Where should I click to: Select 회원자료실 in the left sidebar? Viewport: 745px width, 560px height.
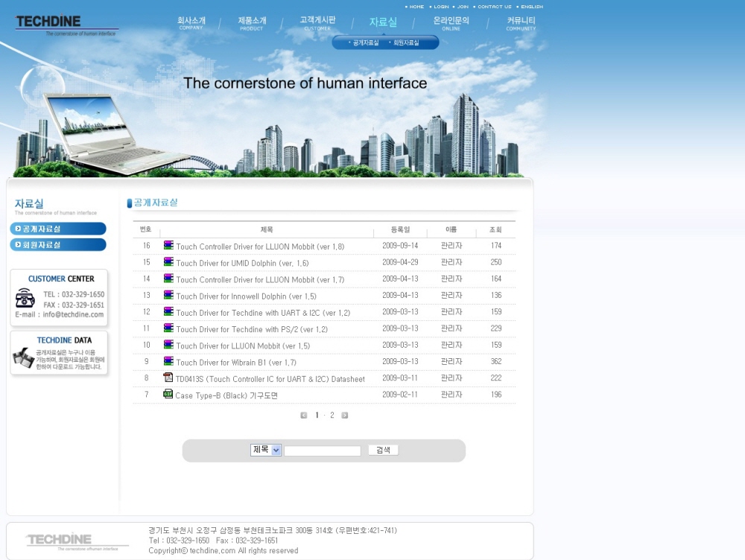click(x=58, y=244)
